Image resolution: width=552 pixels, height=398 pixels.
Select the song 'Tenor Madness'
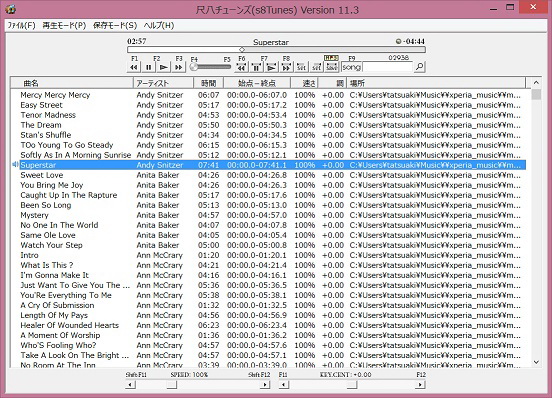pos(48,115)
